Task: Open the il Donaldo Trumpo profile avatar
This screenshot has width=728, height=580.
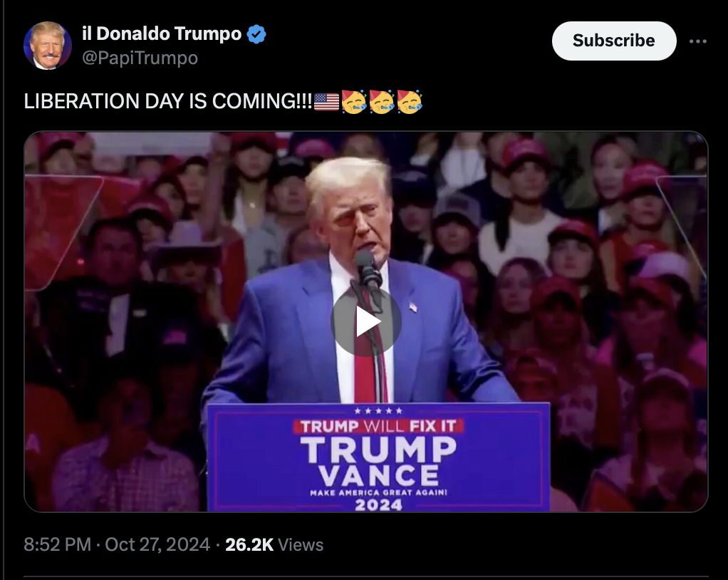Action: [x=47, y=46]
